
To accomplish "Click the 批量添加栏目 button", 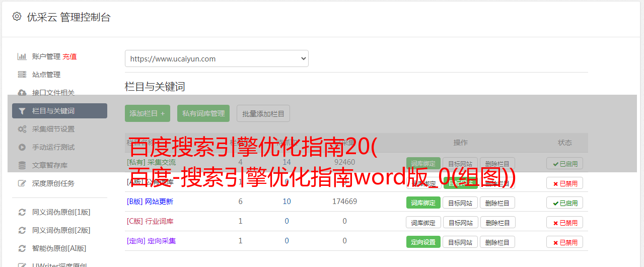I will tap(263, 113).
